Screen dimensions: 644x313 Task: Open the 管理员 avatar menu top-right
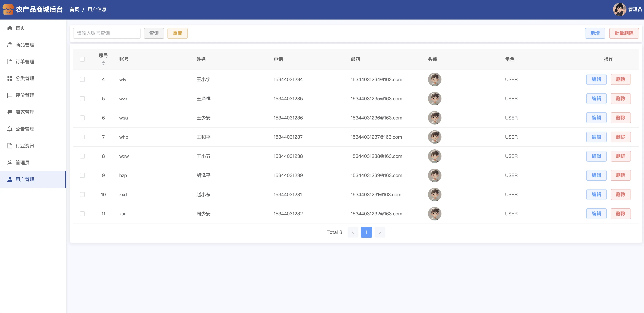pyautogui.click(x=620, y=9)
